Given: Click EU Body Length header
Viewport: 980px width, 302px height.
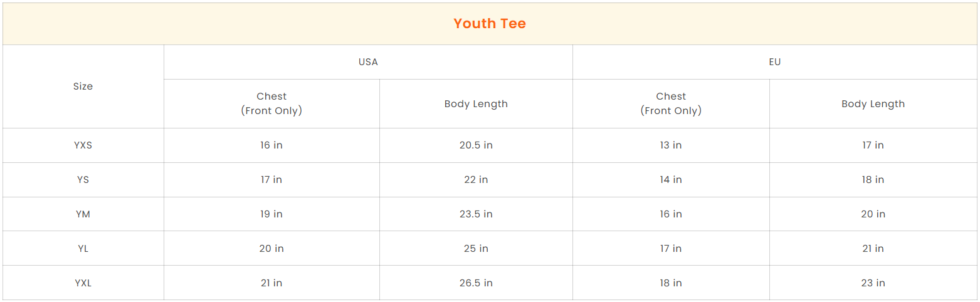Looking at the screenshot, I should coord(873,104).
